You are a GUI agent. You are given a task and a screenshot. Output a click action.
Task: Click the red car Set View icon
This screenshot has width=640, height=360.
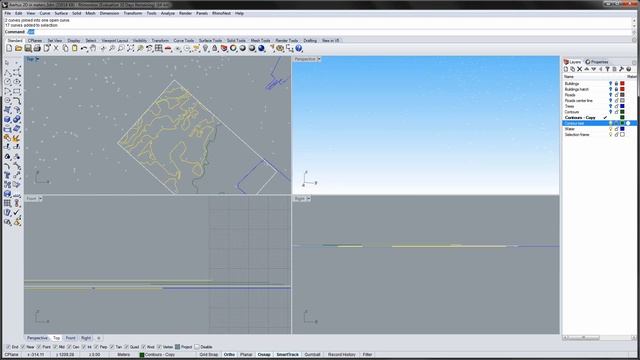pyautogui.click(x=168, y=48)
